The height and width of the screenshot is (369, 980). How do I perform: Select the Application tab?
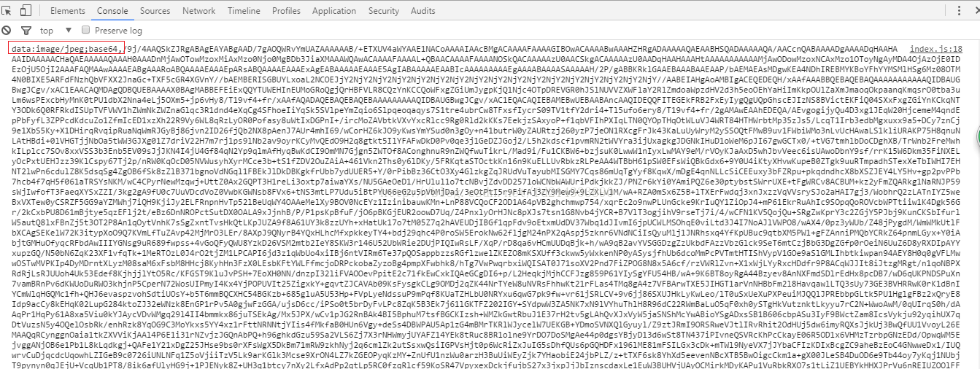(334, 11)
